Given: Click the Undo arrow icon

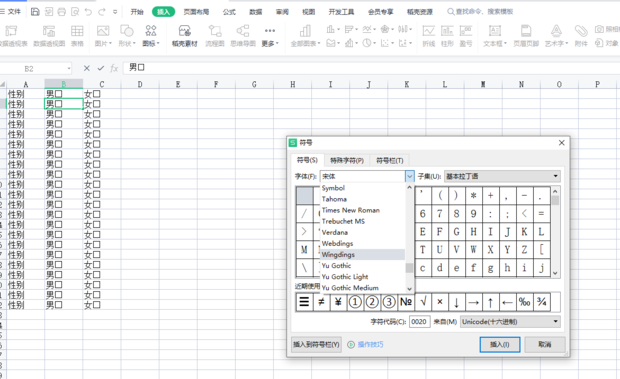Looking at the screenshot, I should 88,12.
